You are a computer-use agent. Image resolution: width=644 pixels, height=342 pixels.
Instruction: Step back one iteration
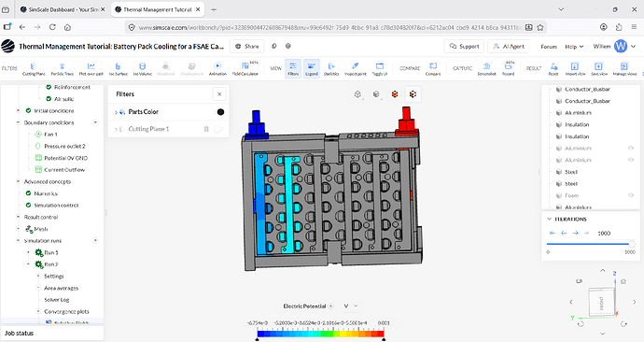pyautogui.click(x=564, y=233)
